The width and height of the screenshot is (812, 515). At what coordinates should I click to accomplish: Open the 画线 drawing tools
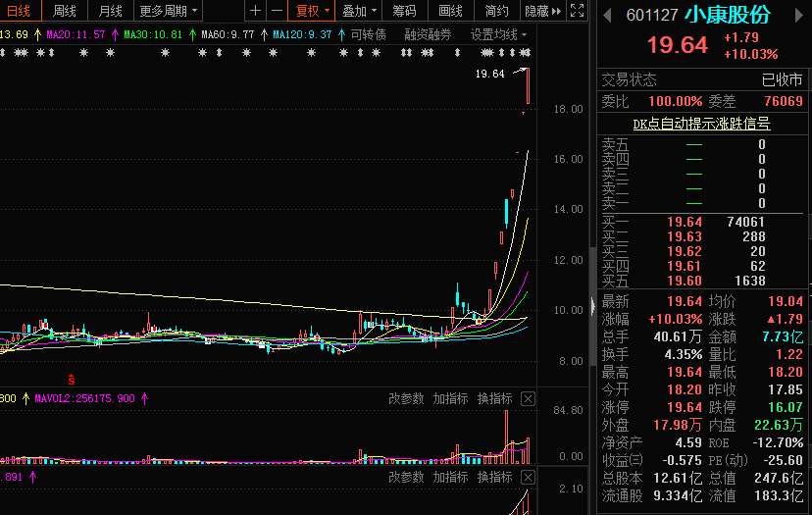coord(450,11)
